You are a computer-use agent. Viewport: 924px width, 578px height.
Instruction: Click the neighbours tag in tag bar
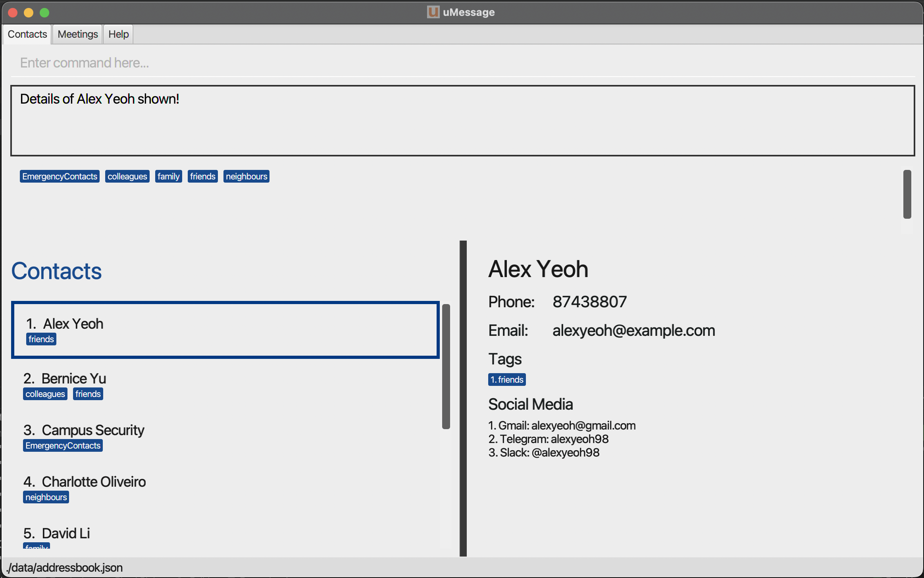click(x=246, y=176)
